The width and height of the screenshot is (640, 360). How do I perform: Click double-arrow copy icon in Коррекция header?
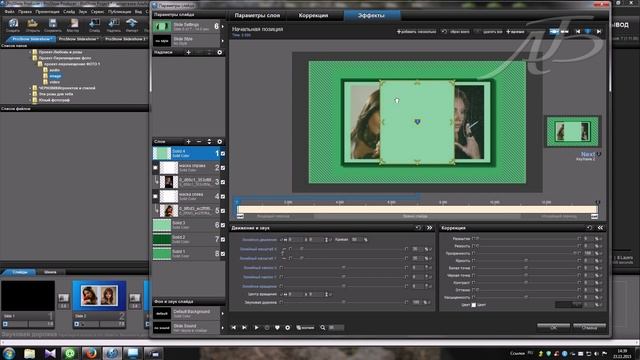click(600, 228)
